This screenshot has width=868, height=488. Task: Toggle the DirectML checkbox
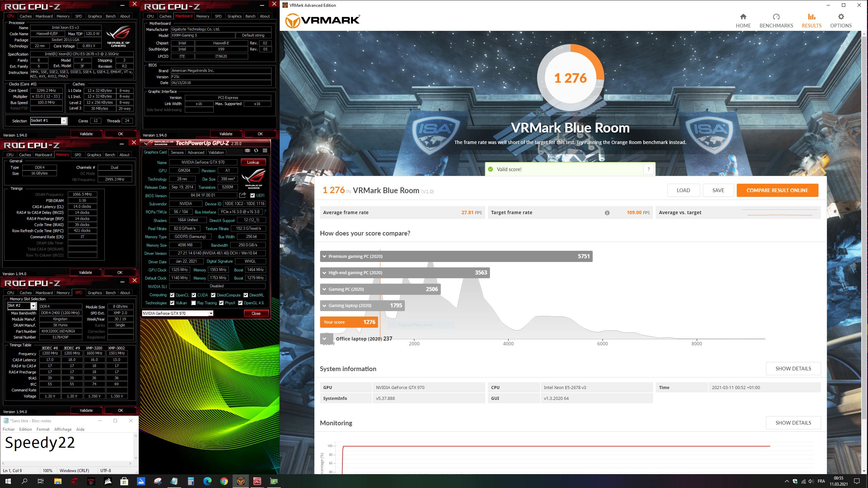[245, 295]
